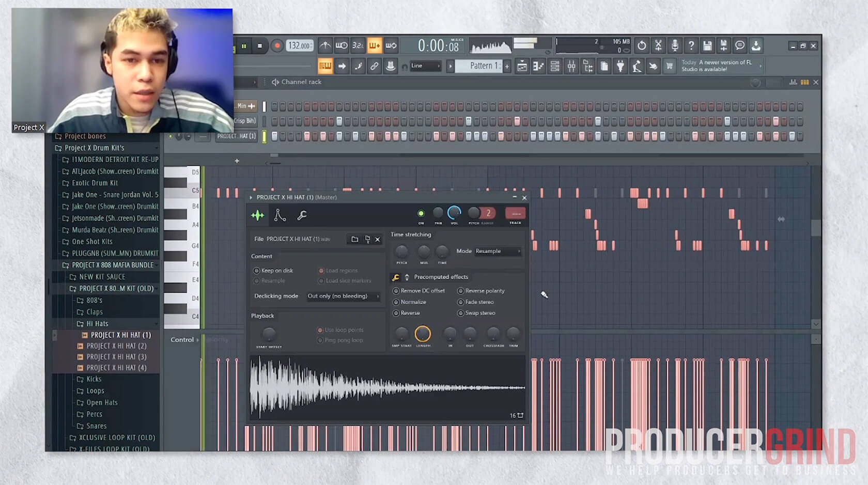The image size is (868, 485).
Task: Open the envelope instrument settings tab
Action: tap(280, 215)
